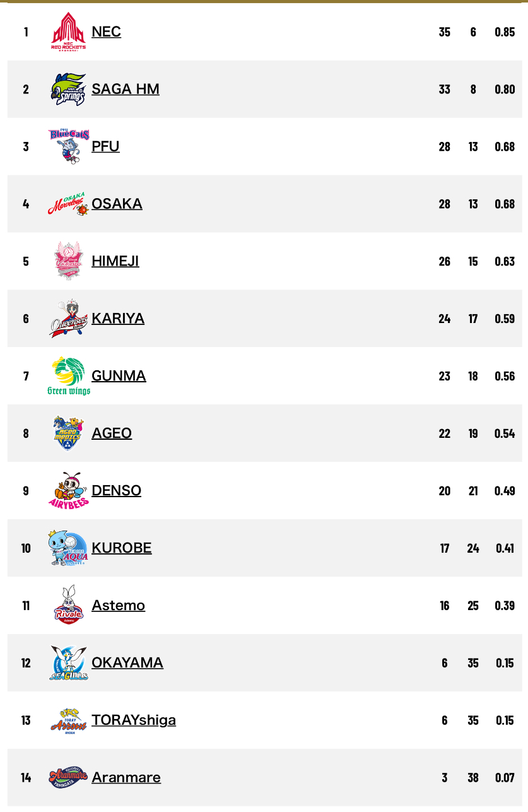The width and height of the screenshot is (528, 812).
Task: Open the SAGA HM team link
Action: click(125, 89)
